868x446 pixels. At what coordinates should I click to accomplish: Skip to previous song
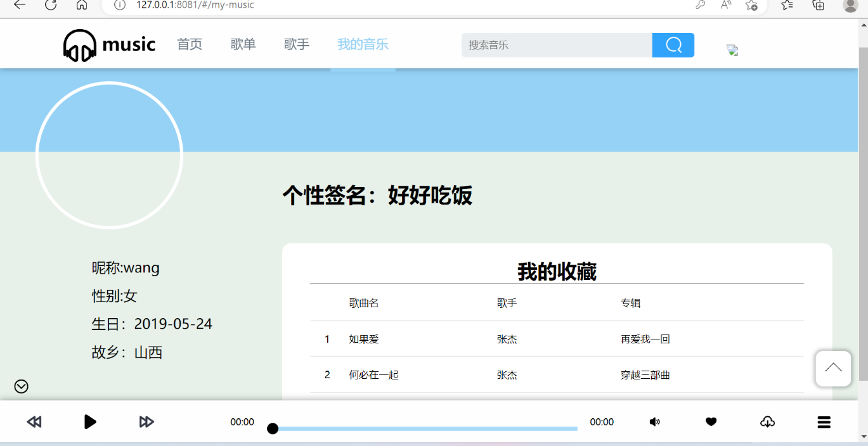(34, 422)
